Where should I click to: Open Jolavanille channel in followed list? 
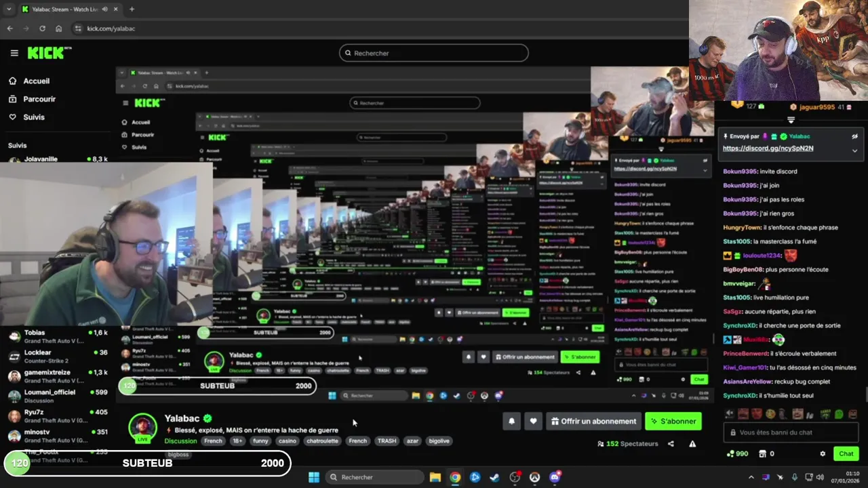57,159
